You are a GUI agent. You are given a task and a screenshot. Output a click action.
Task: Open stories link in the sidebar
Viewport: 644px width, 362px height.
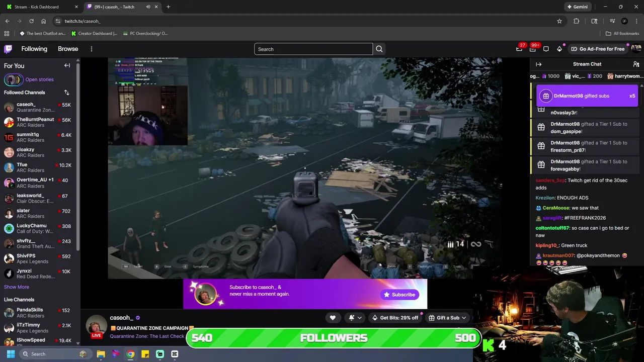click(39, 79)
